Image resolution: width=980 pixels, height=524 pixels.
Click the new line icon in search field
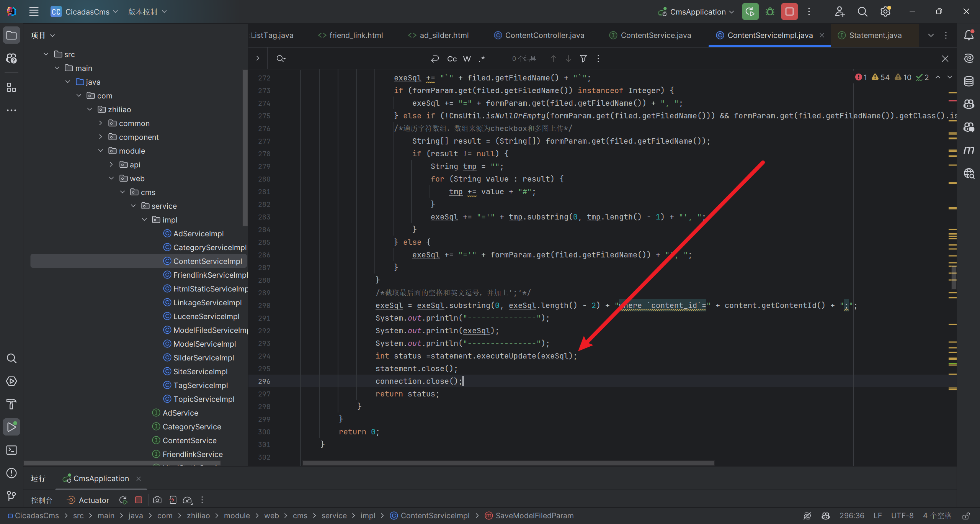click(x=434, y=59)
